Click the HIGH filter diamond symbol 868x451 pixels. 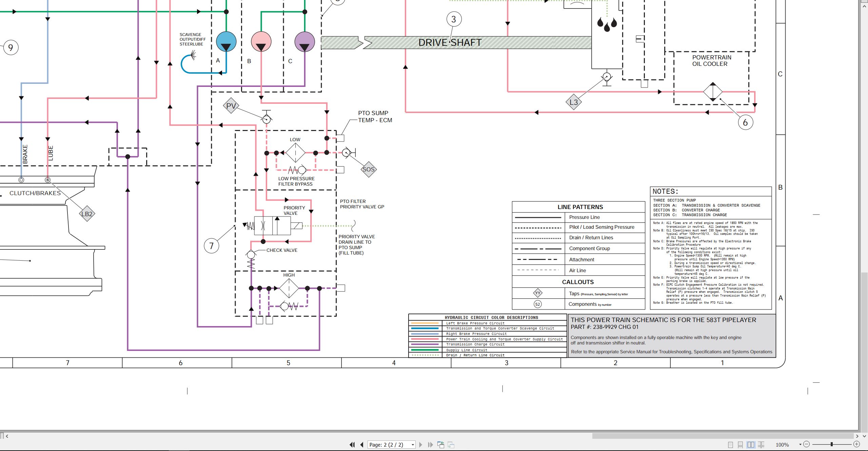click(289, 288)
